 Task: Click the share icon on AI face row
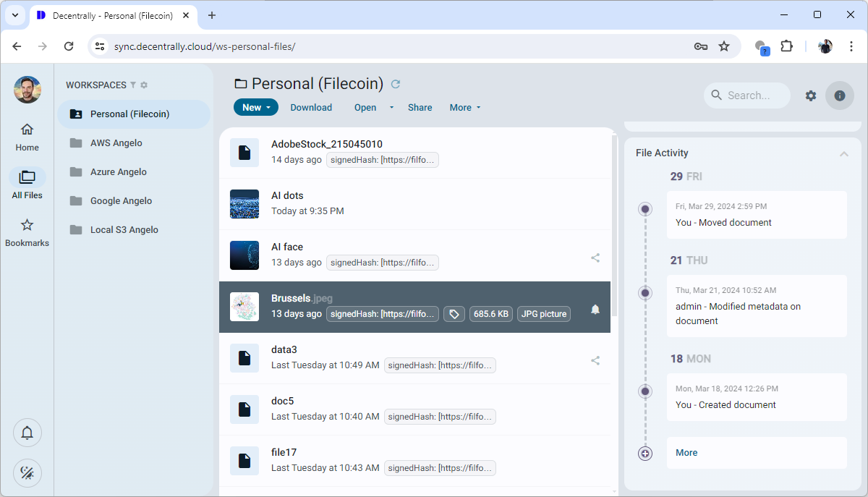(595, 258)
